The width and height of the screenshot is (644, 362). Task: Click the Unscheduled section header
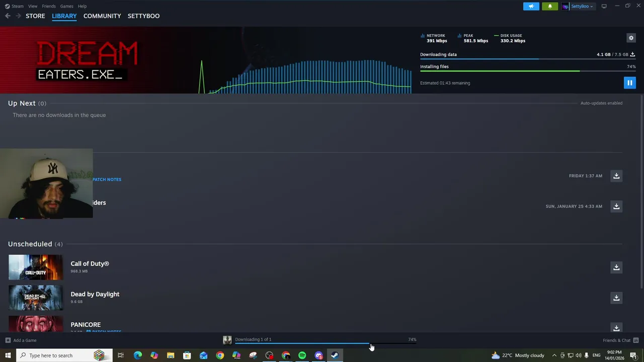[35, 244]
